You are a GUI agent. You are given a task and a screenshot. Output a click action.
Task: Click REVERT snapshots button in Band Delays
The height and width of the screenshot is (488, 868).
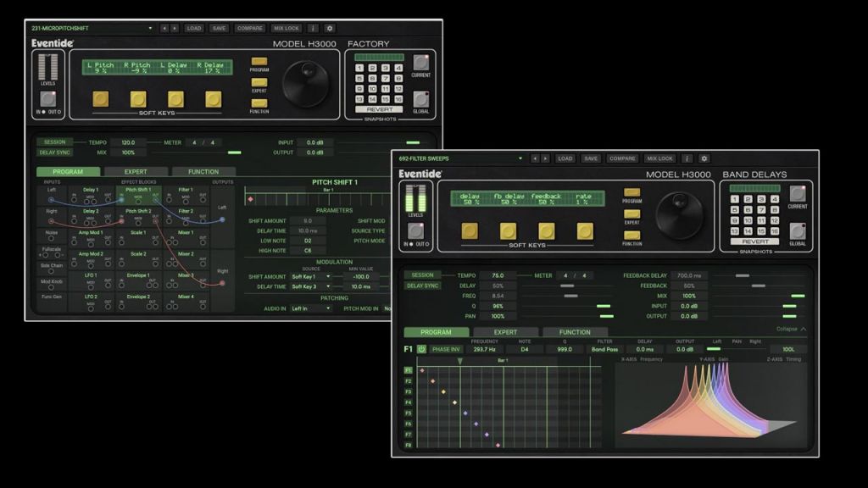point(755,241)
